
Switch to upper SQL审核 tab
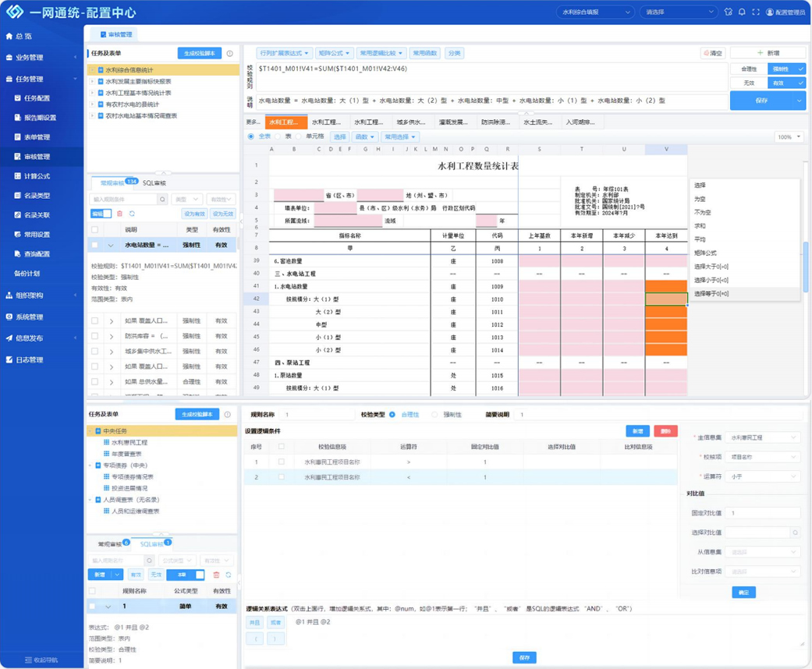154,183
